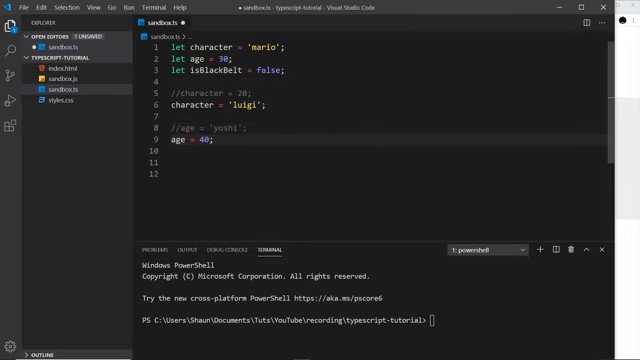Open the Manage settings gear

[10, 347]
